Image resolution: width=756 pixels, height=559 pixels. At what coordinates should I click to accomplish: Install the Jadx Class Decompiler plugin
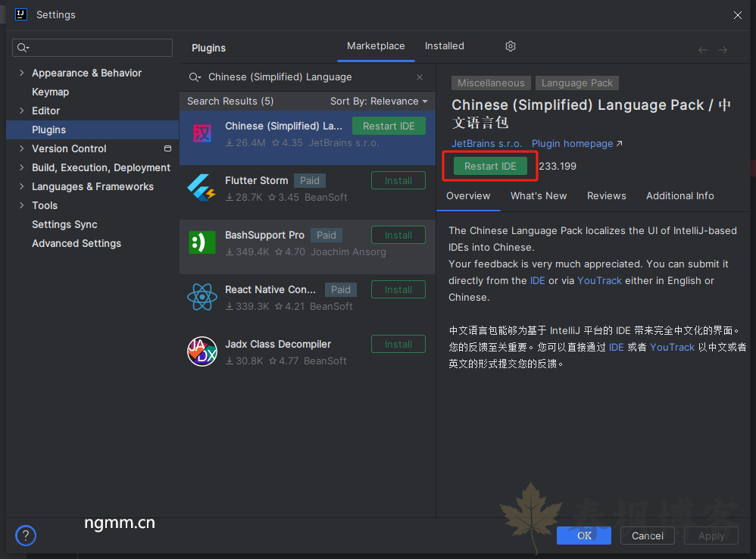(x=398, y=344)
